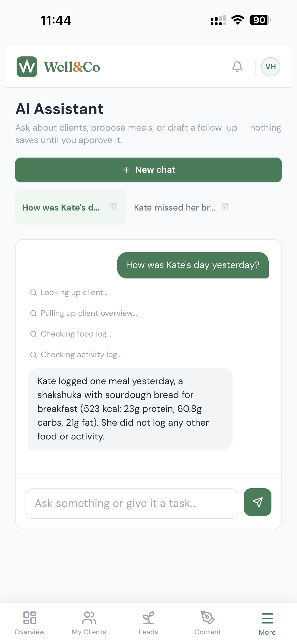Open the Content tab
The width and height of the screenshot is (297, 644).
click(x=208, y=623)
